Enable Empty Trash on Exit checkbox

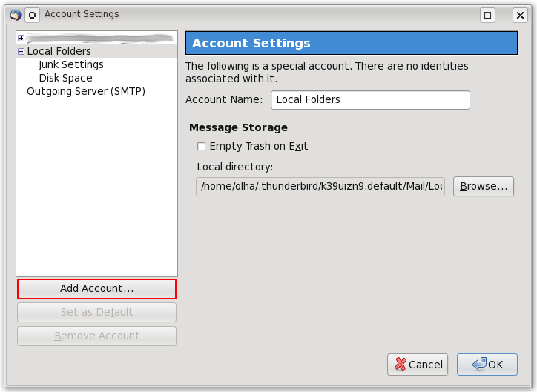201,147
